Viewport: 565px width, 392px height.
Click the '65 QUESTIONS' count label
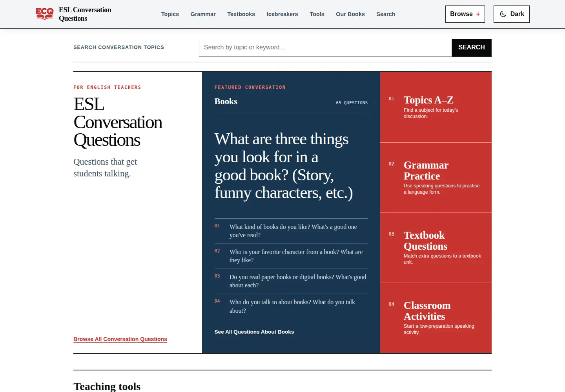click(352, 103)
